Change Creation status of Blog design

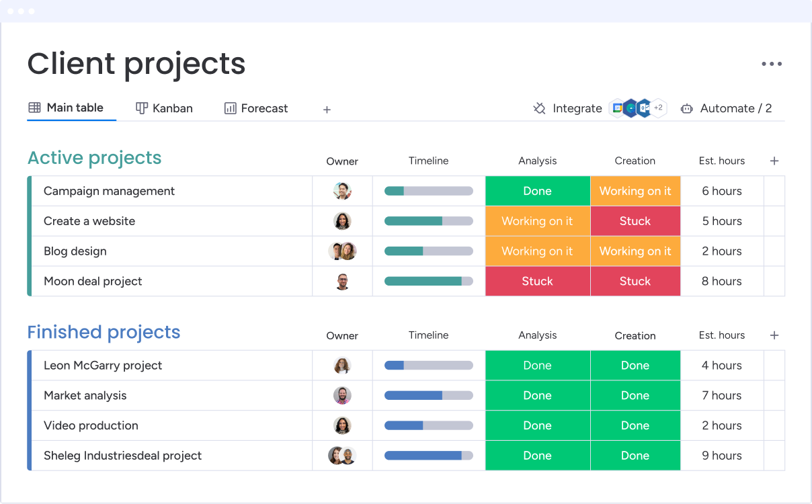coord(635,251)
